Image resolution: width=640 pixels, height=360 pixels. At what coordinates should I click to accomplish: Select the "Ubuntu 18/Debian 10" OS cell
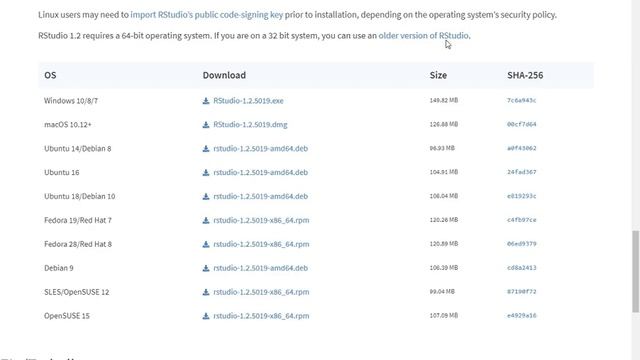tap(80, 196)
